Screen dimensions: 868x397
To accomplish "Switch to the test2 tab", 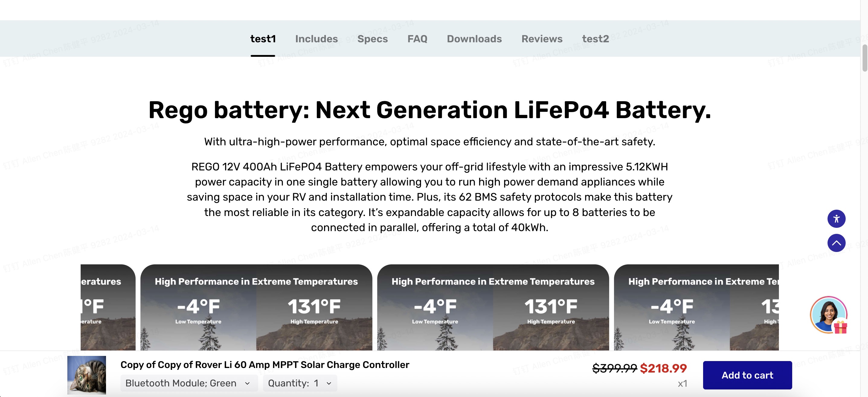I will (x=595, y=39).
